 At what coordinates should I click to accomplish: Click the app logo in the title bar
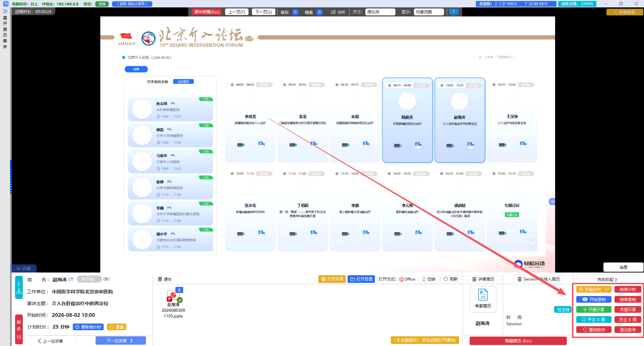[x=6, y=4]
